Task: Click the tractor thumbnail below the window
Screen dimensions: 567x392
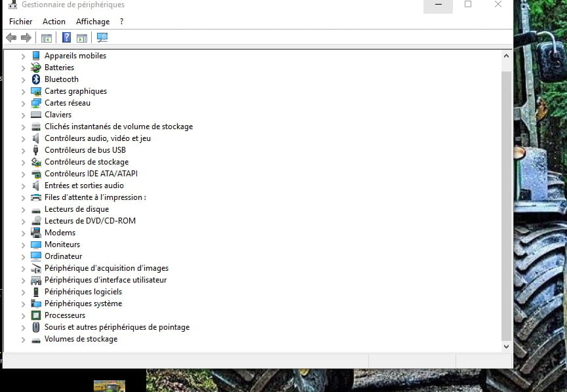Action: 109,386
